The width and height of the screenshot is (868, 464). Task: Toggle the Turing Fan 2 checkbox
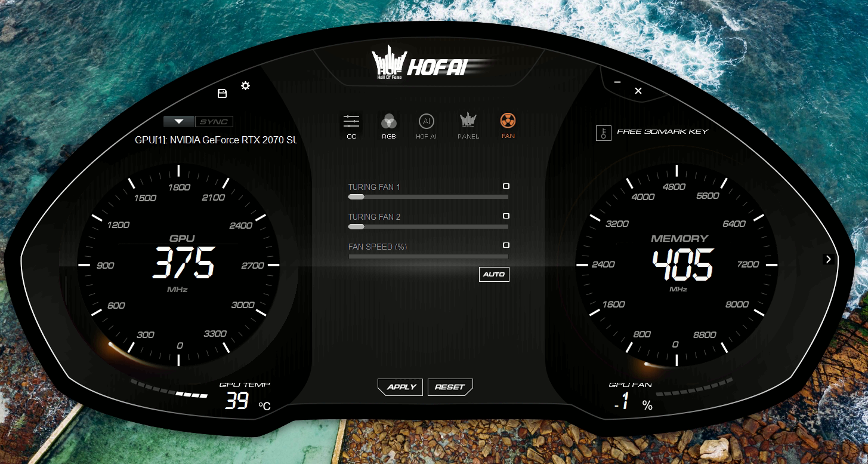click(506, 216)
